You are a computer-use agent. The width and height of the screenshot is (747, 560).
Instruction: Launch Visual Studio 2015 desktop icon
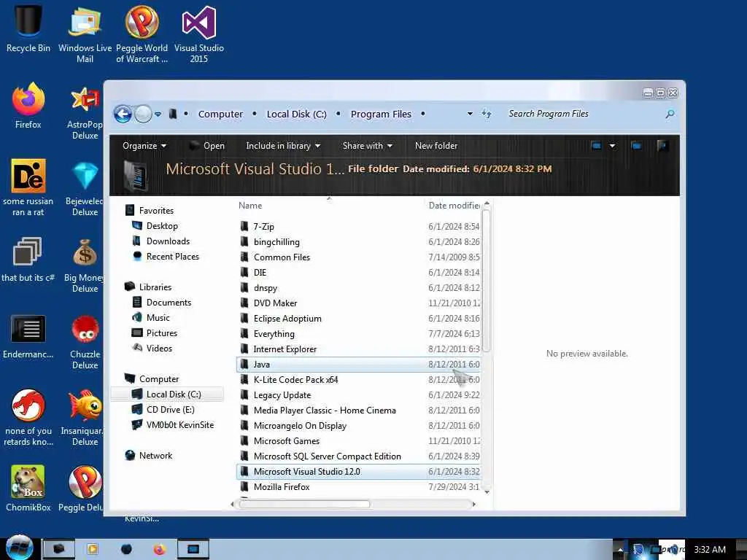pos(198,34)
